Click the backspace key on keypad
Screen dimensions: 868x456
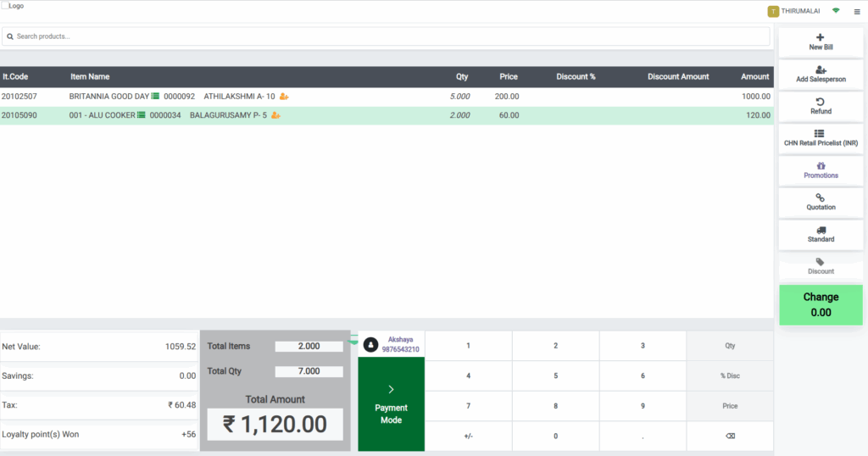730,436
